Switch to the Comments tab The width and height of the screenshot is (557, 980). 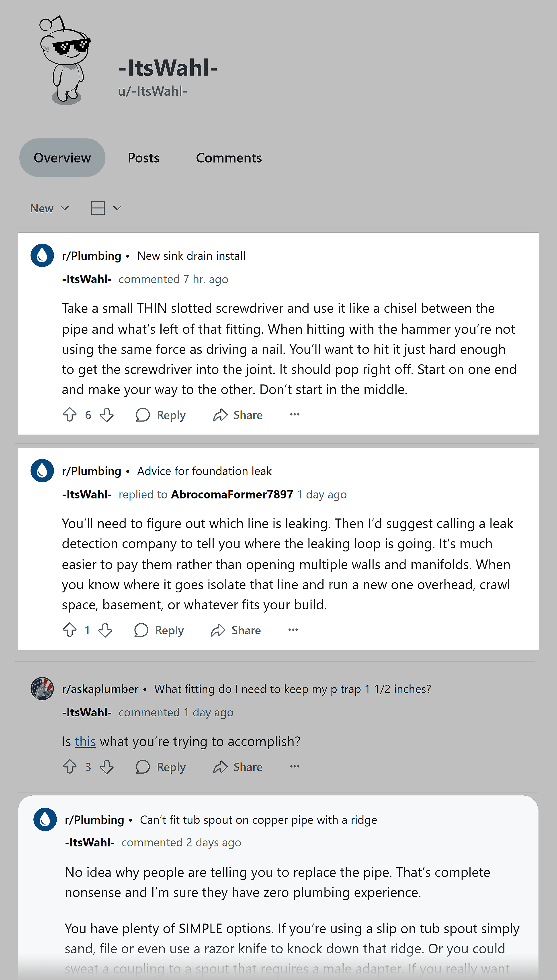tap(229, 158)
